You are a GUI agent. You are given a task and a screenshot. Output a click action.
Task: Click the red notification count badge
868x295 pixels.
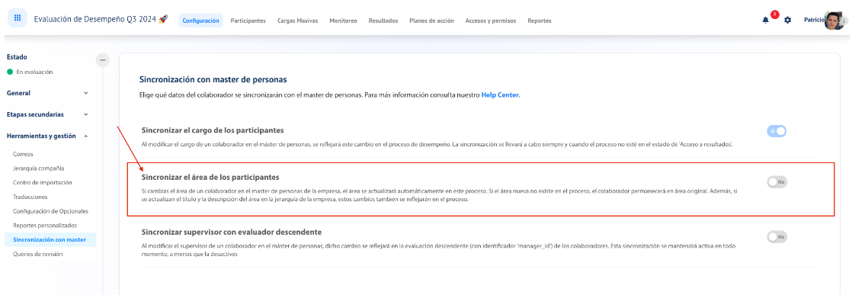(x=774, y=14)
